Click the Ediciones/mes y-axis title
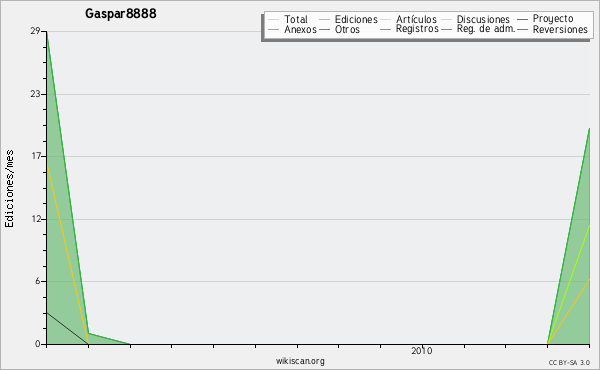600x370 pixels. click(x=9, y=189)
